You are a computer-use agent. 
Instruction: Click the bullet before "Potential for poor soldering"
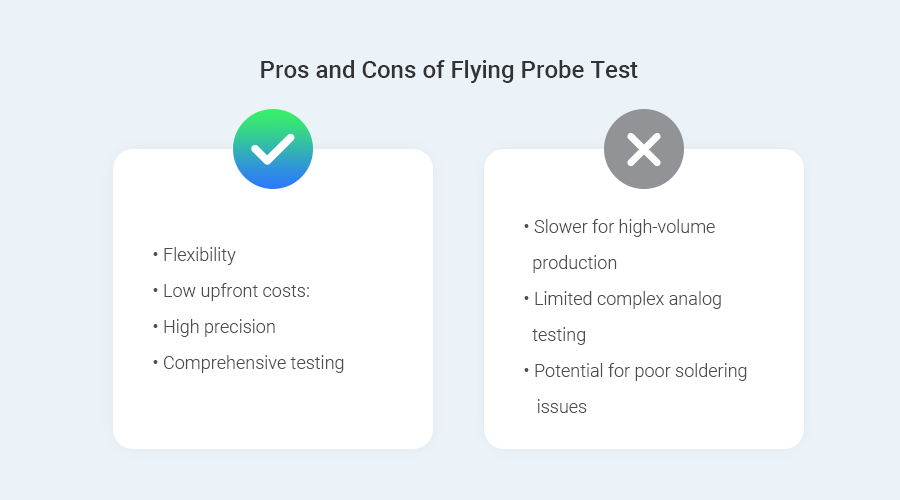[x=526, y=371]
